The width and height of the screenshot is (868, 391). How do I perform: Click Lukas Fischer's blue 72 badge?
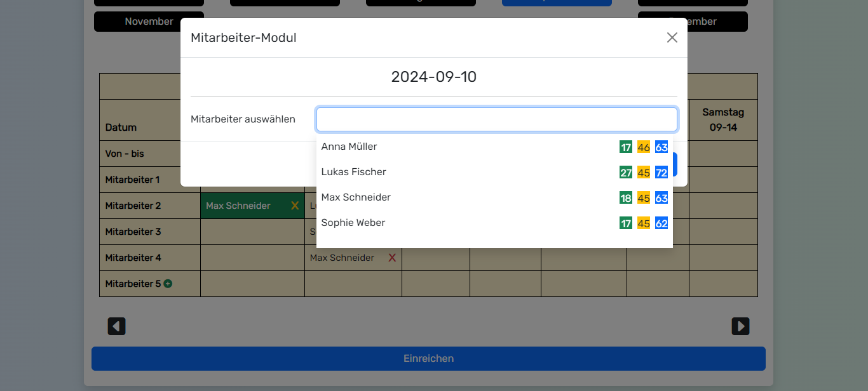point(661,173)
